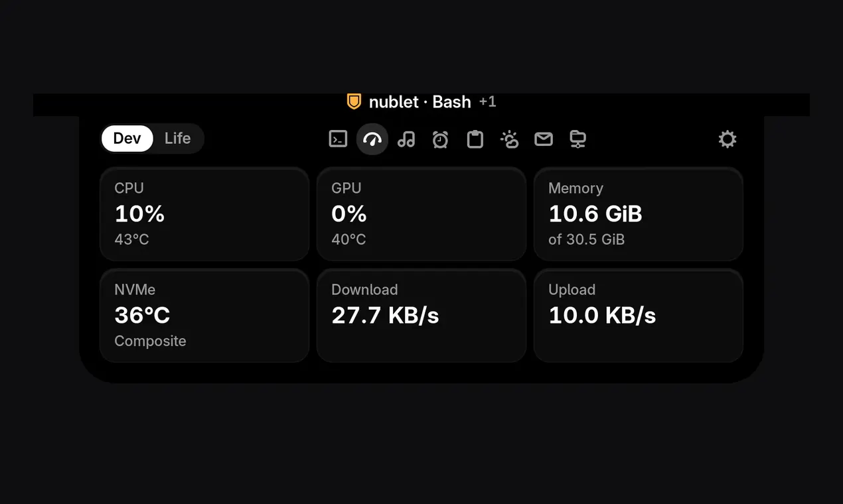The image size is (843, 504).
Task: Click the Upload speed card
Action: tap(639, 315)
